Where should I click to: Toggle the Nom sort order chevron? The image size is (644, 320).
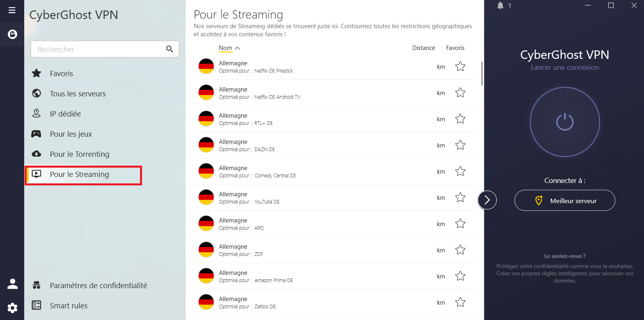click(x=237, y=48)
